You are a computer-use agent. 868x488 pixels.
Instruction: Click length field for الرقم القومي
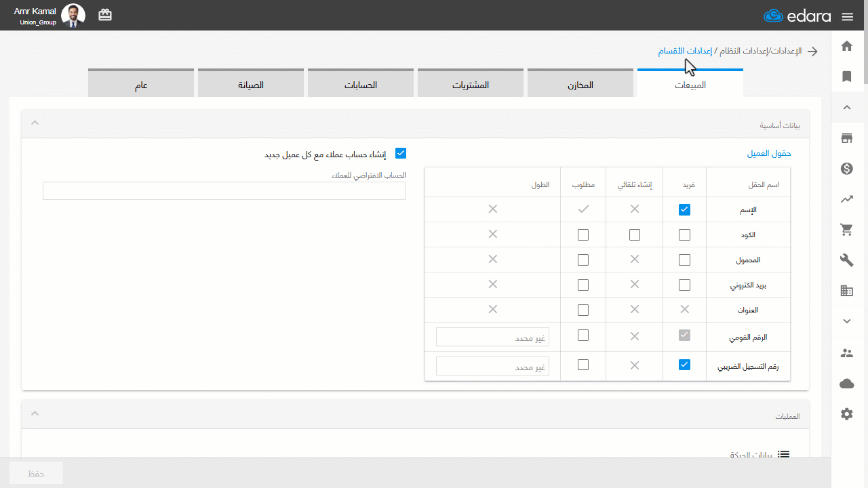point(492,337)
